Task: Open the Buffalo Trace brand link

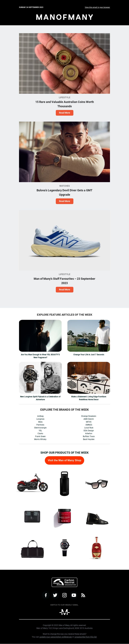Action: [x=89, y=437]
